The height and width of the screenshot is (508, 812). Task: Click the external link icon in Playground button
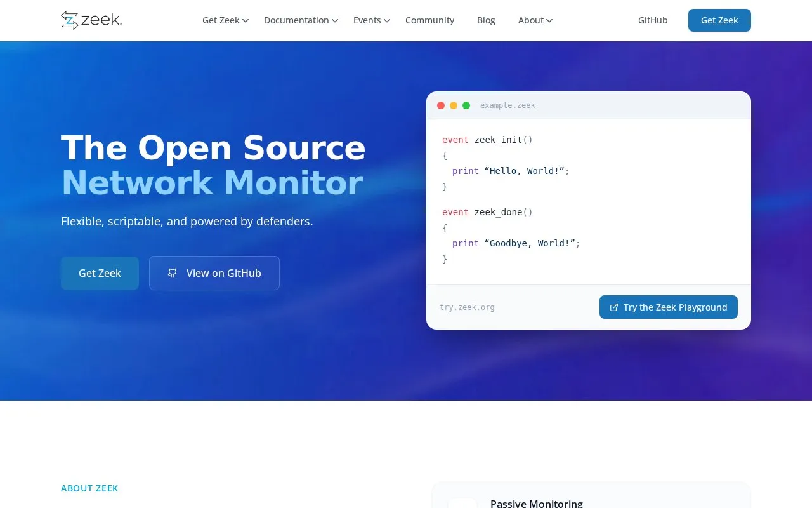tap(614, 307)
